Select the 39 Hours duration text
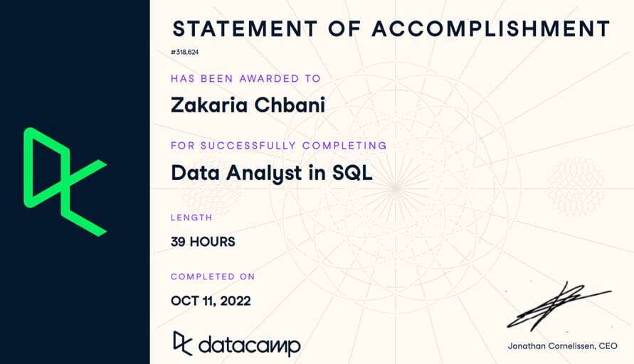The height and width of the screenshot is (364, 634). pyautogui.click(x=203, y=242)
